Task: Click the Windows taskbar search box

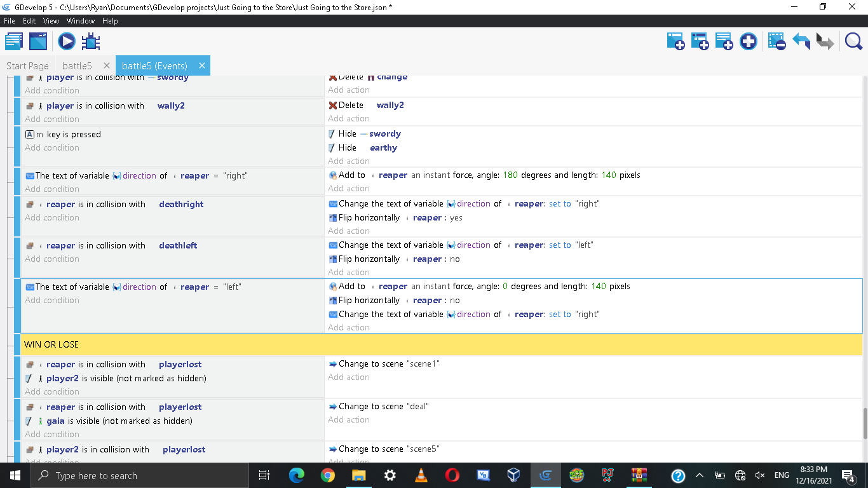Action: tap(139, 475)
